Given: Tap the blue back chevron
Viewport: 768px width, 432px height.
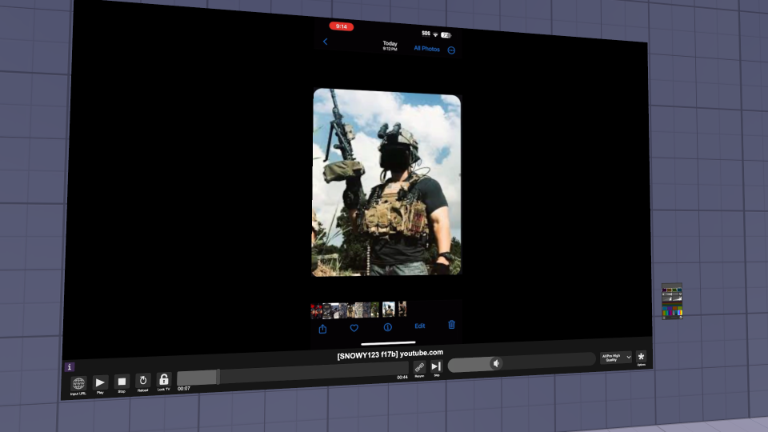Looking at the screenshot, I should tap(325, 42).
